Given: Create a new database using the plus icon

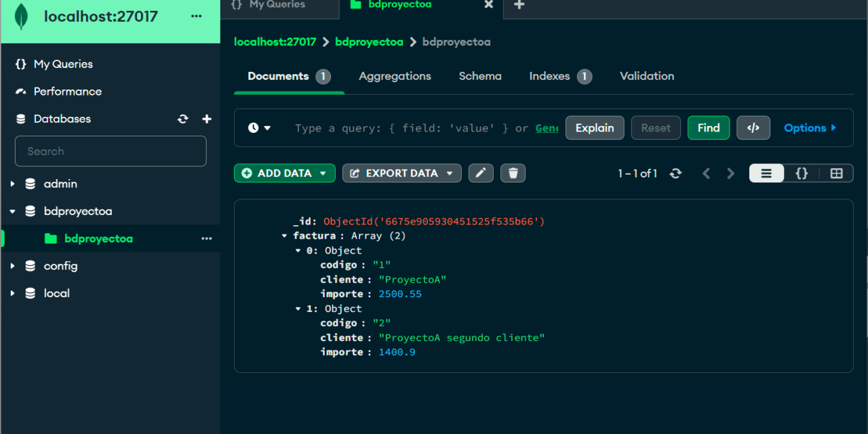Looking at the screenshot, I should 207,119.
